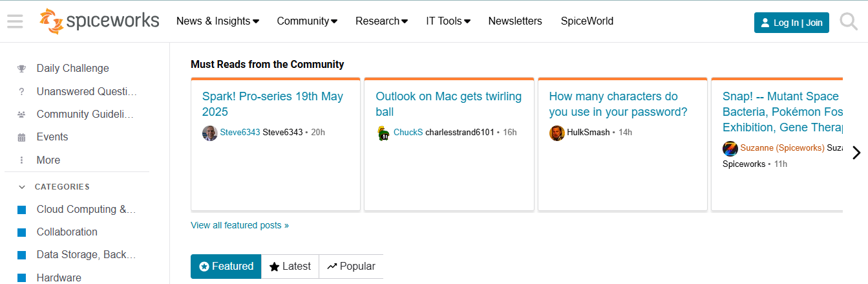The image size is (868, 284).
Task: Click the Must Reads from the Community heading
Action: (268, 65)
